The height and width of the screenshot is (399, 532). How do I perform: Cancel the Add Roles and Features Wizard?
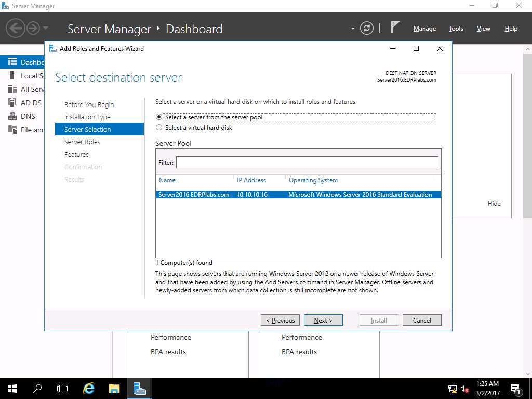[422, 320]
